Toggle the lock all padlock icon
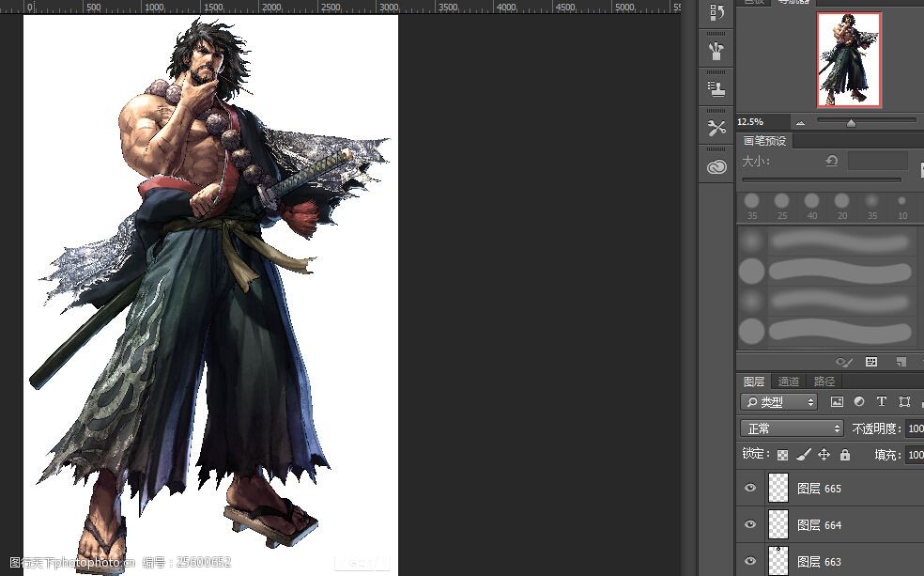This screenshot has height=576, width=924. pos(845,455)
